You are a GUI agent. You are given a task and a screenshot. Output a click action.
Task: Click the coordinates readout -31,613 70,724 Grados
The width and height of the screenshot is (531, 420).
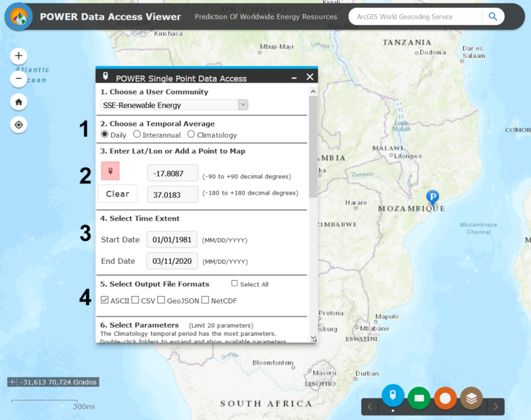click(x=58, y=382)
